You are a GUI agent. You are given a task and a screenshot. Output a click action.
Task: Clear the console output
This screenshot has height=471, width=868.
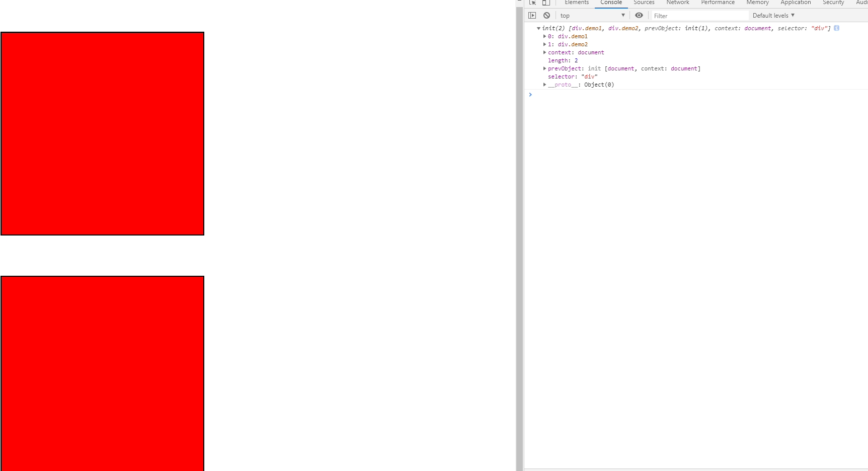point(546,16)
